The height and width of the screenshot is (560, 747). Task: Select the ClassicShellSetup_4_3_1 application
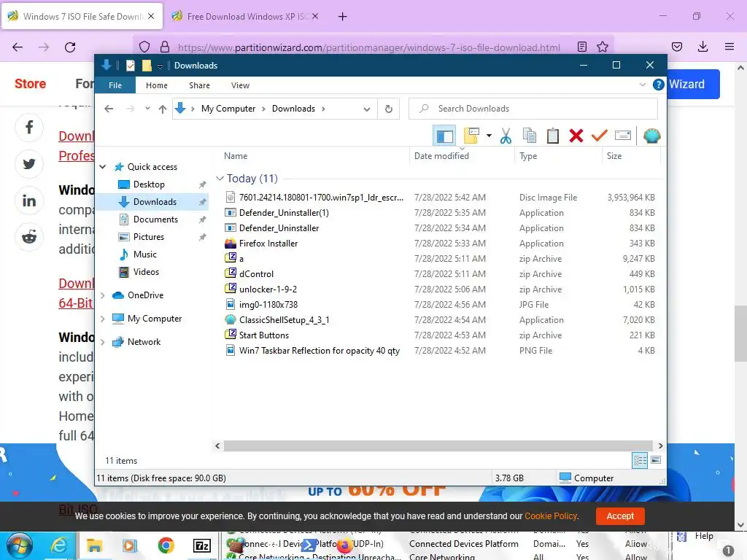pyautogui.click(x=284, y=320)
